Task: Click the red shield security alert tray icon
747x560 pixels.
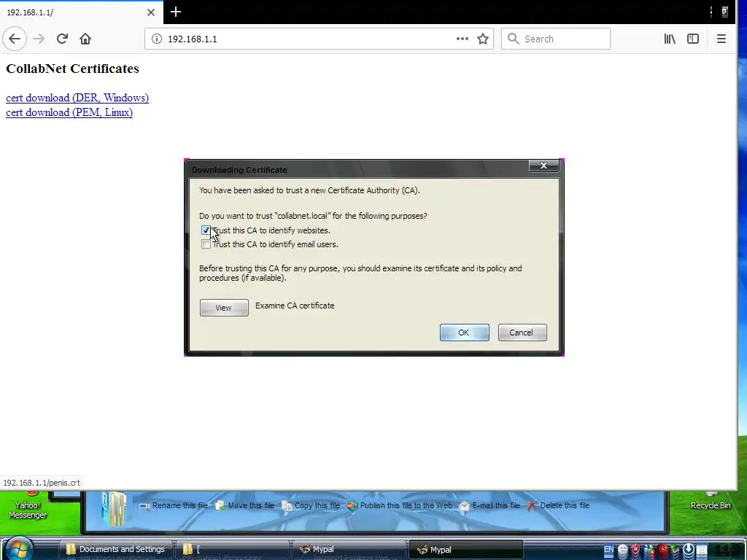Action: (x=635, y=550)
